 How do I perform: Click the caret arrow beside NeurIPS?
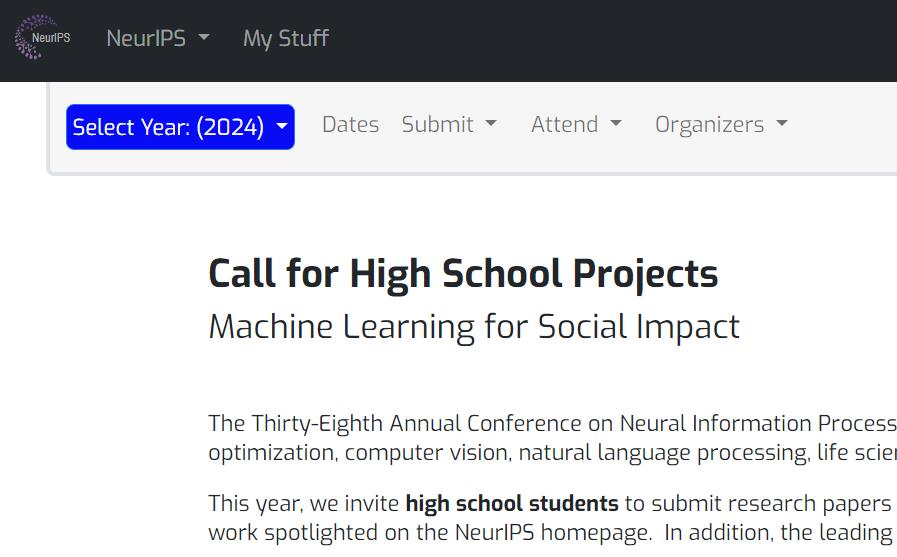click(204, 38)
